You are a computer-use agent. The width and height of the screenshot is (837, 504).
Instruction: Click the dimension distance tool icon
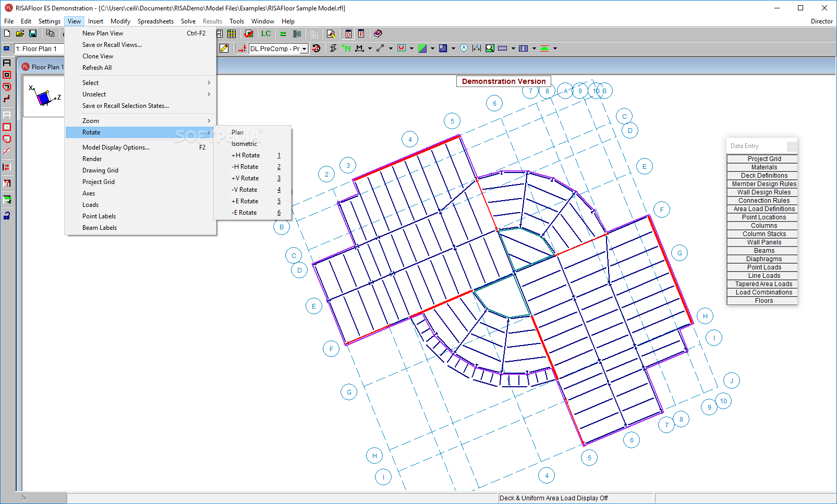pos(477,48)
